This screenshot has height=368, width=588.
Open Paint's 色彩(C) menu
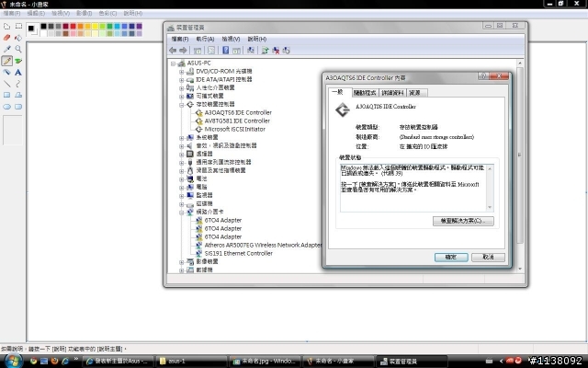(x=107, y=13)
